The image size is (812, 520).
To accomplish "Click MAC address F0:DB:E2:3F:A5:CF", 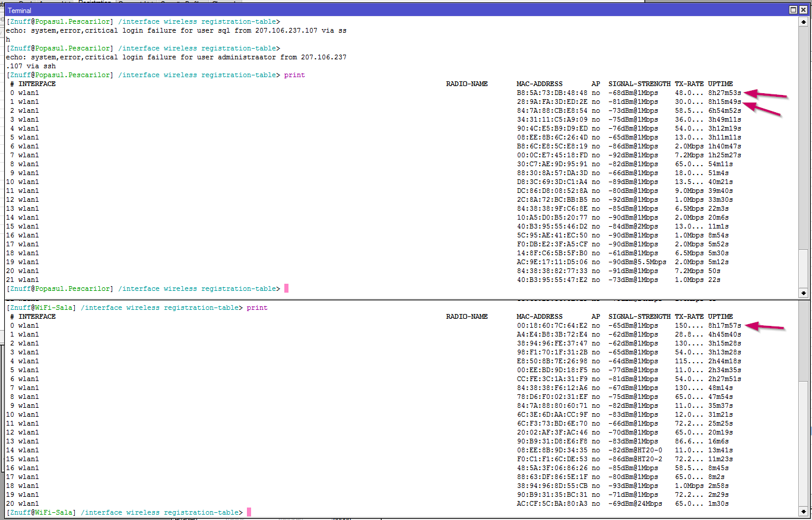I will [552, 244].
